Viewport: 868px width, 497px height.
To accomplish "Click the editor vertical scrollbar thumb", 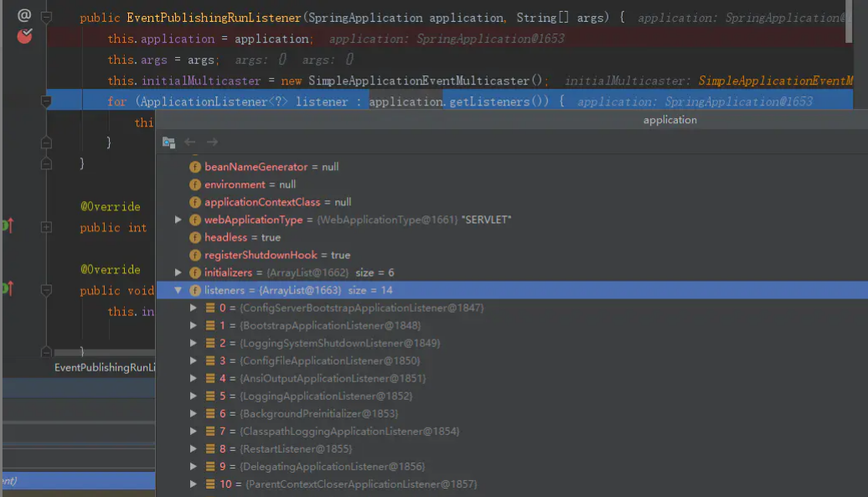I will 849,21.
